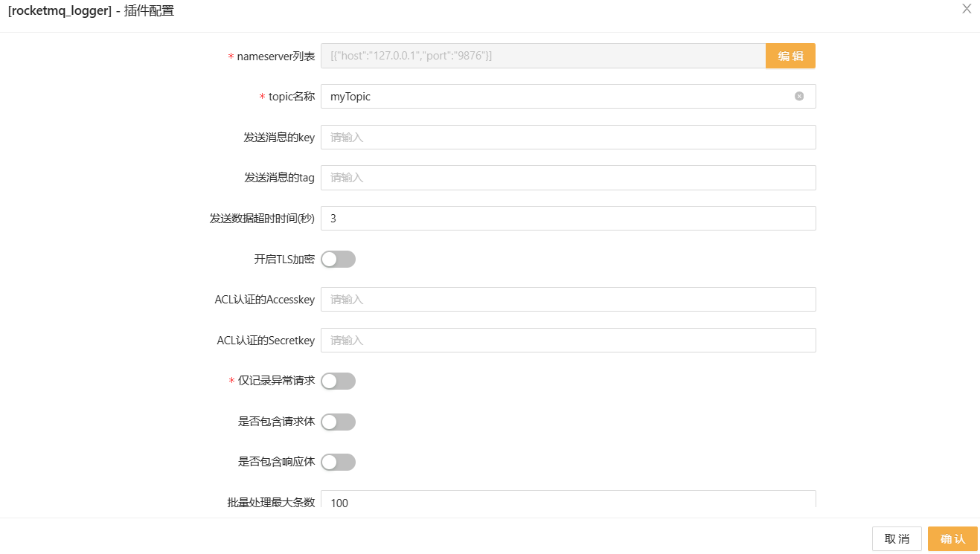Click the ACL认证的Accesskey input
980x554 pixels.
click(569, 300)
